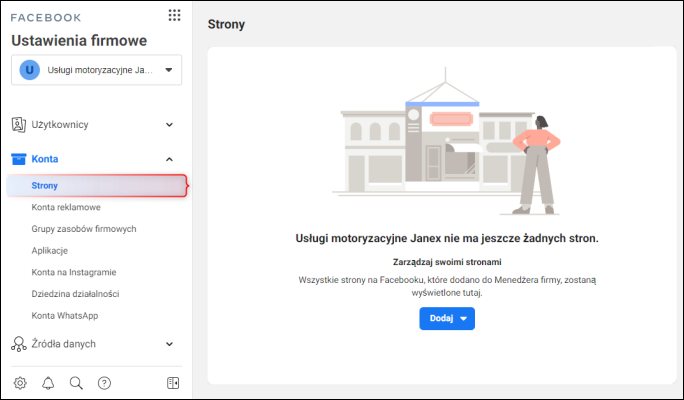Screen dimensions: 684x400
Task: Collapse the sidebar panel icon
Action: [173, 383]
